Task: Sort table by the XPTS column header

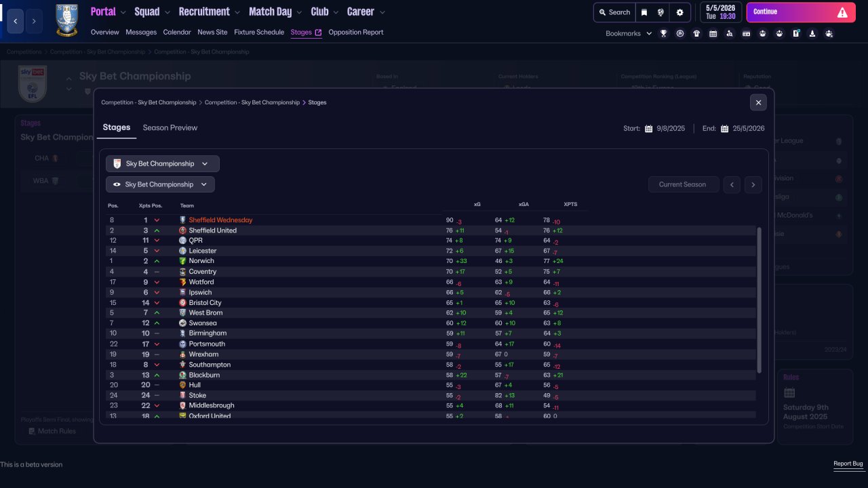Action: (x=570, y=204)
